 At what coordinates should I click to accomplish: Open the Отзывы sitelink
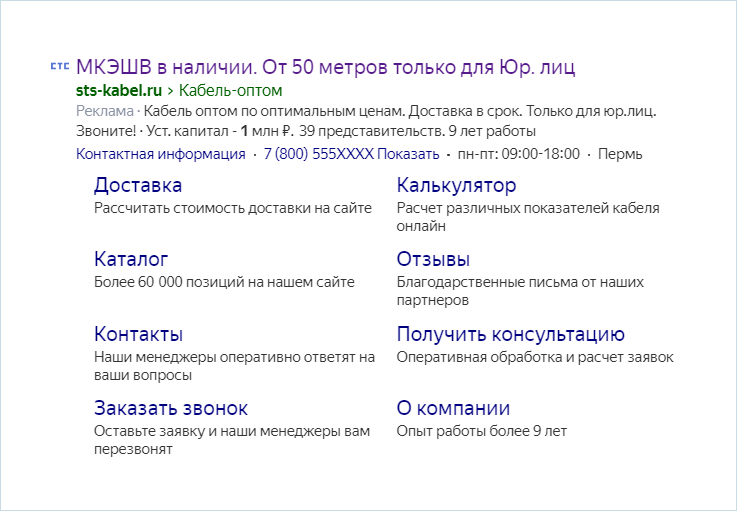[x=433, y=259]
